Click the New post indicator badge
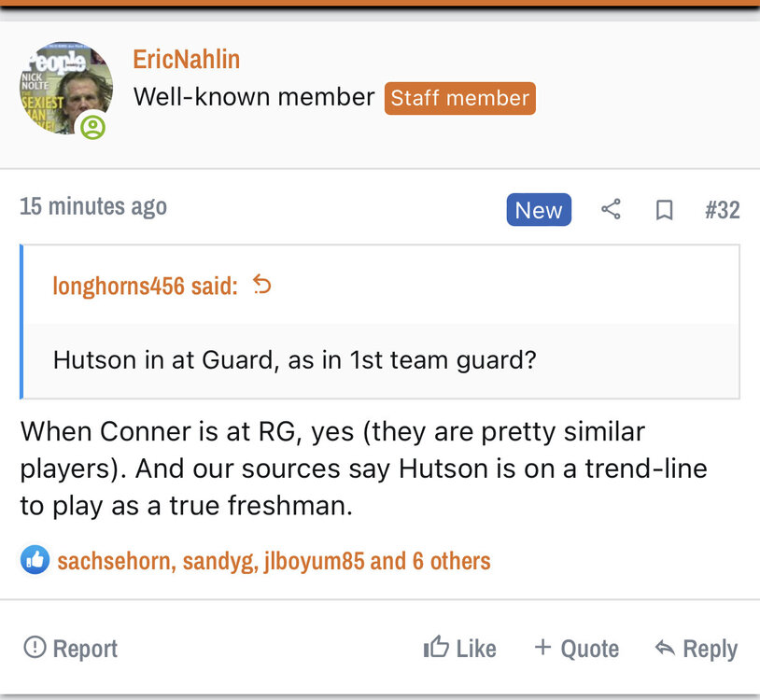 tap(539, 210)
